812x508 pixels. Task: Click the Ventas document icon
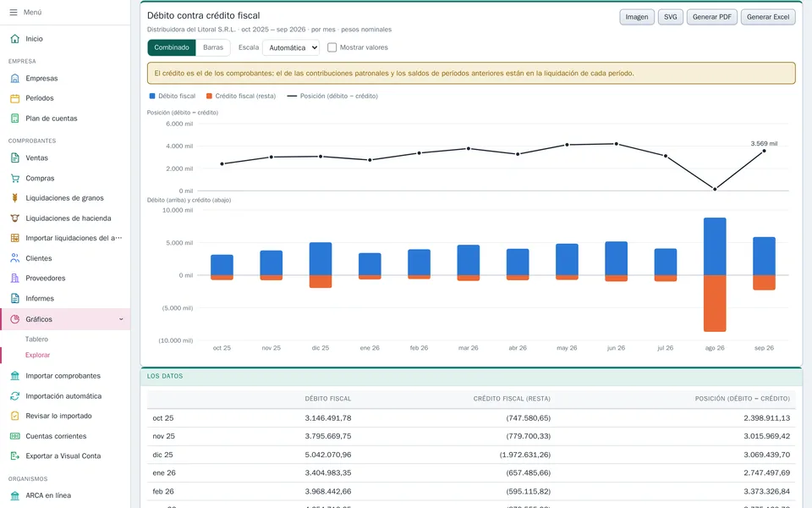15,158
